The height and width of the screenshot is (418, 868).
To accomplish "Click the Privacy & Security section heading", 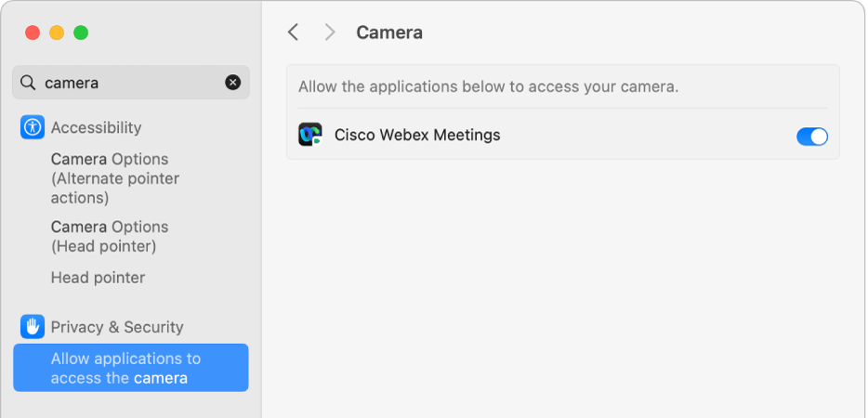I will 117,327.
